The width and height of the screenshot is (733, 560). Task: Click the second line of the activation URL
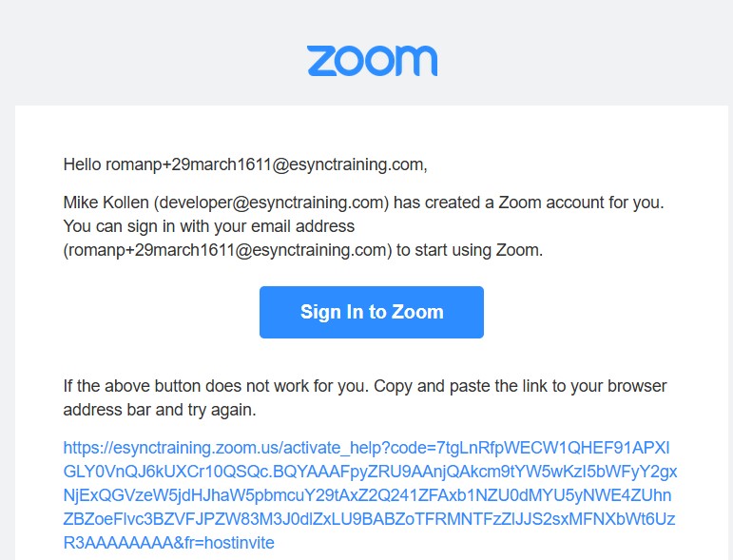[370, 472]
